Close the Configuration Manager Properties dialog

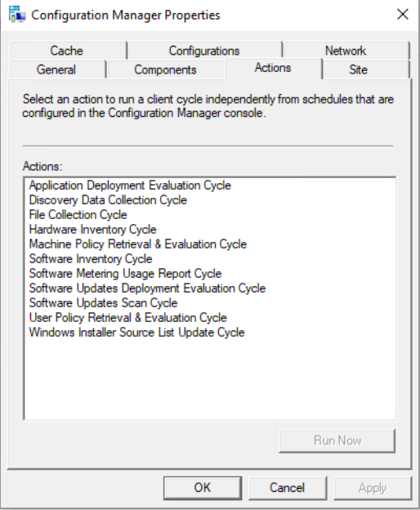coord(403,15)
